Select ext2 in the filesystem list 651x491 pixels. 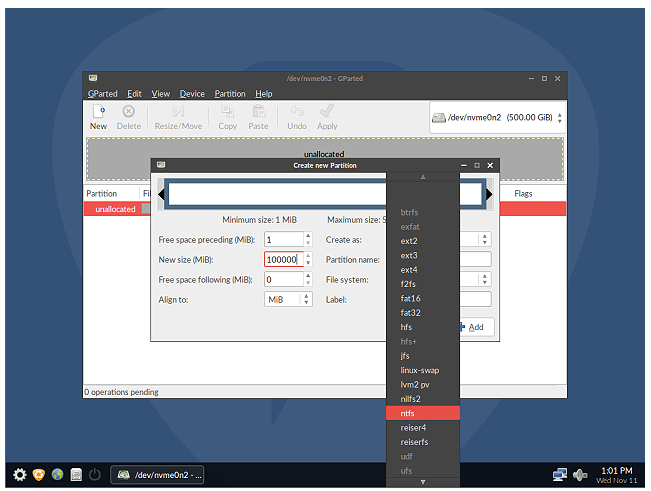423,241
